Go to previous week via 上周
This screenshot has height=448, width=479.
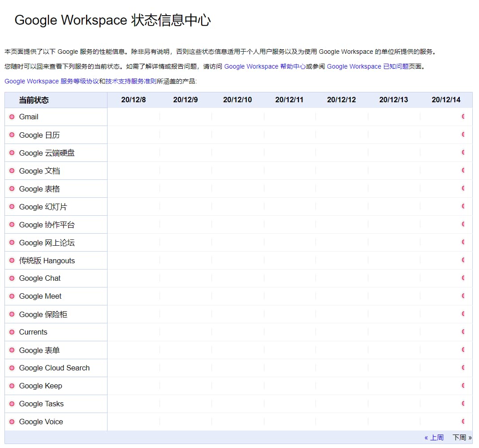434,437
